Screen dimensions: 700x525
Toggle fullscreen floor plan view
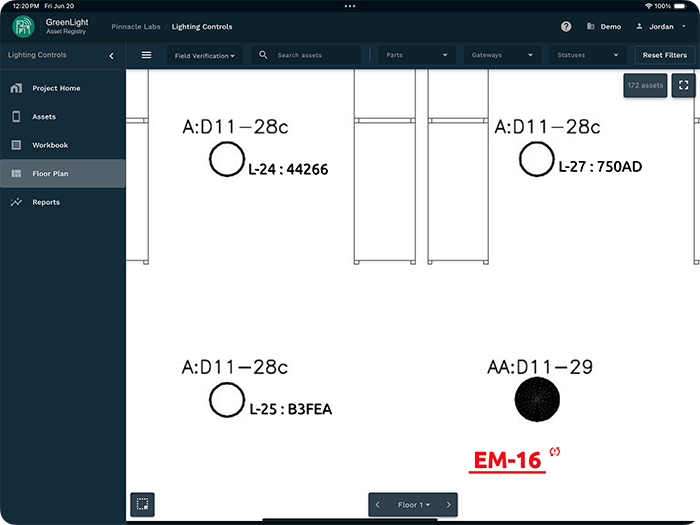point(683,85)
